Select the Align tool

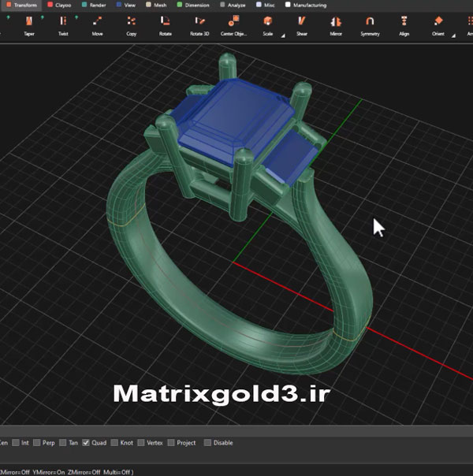click(x=404, y=26)
